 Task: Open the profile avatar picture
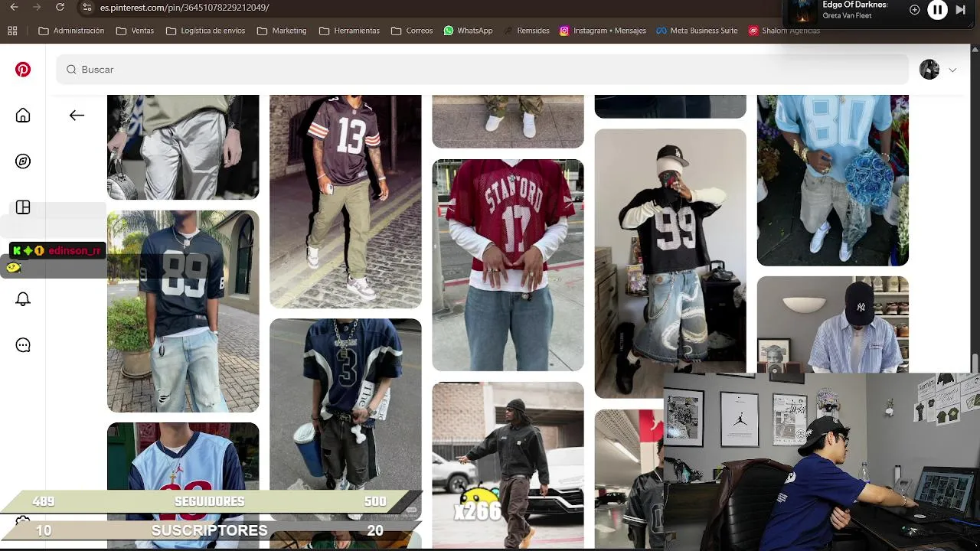tap(929, 70)
